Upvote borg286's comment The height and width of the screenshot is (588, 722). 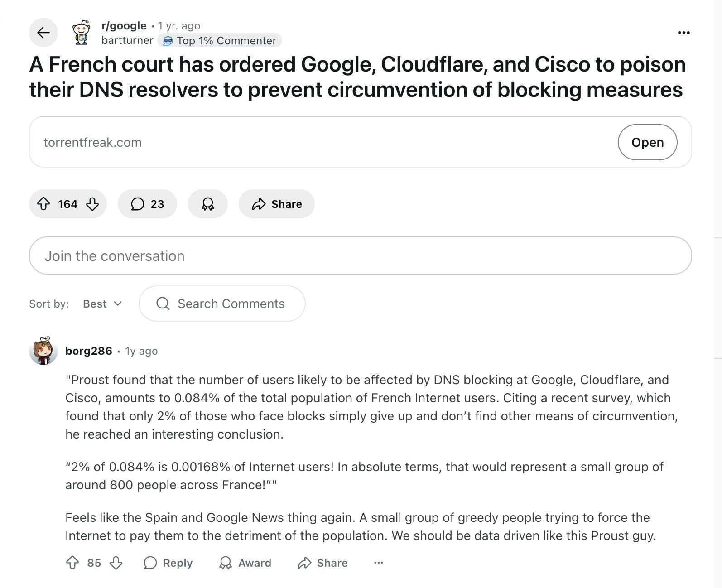[x=72, y=563]
